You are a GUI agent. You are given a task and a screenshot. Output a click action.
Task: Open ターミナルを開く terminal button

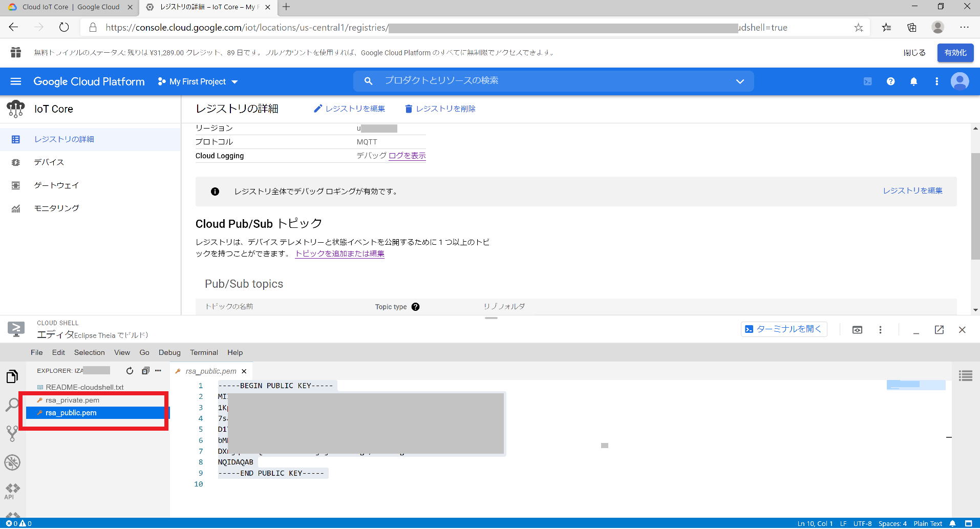783,329
